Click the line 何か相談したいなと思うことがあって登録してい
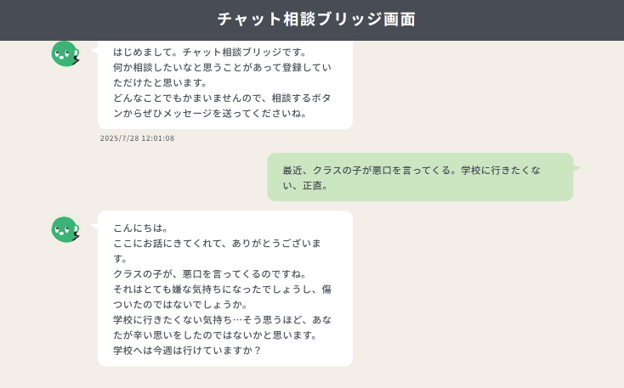Screen dimensions: 624x388 pos(222,67)
